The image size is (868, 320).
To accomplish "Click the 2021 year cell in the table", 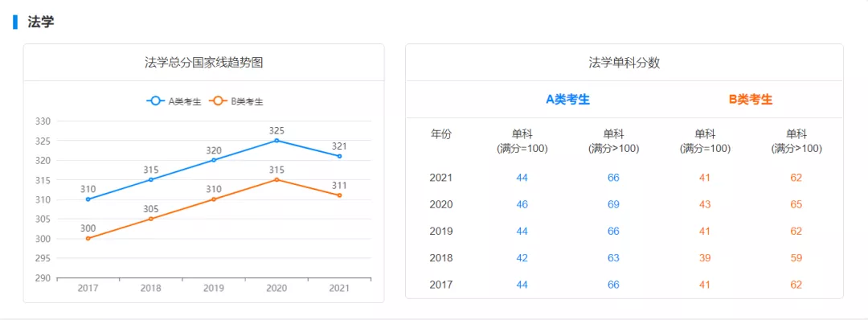I will (441, 178).
